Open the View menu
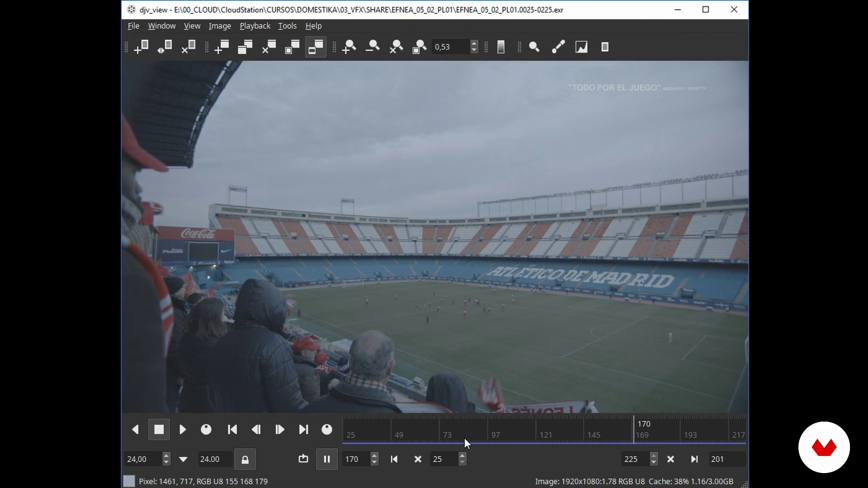 point(192,26)
